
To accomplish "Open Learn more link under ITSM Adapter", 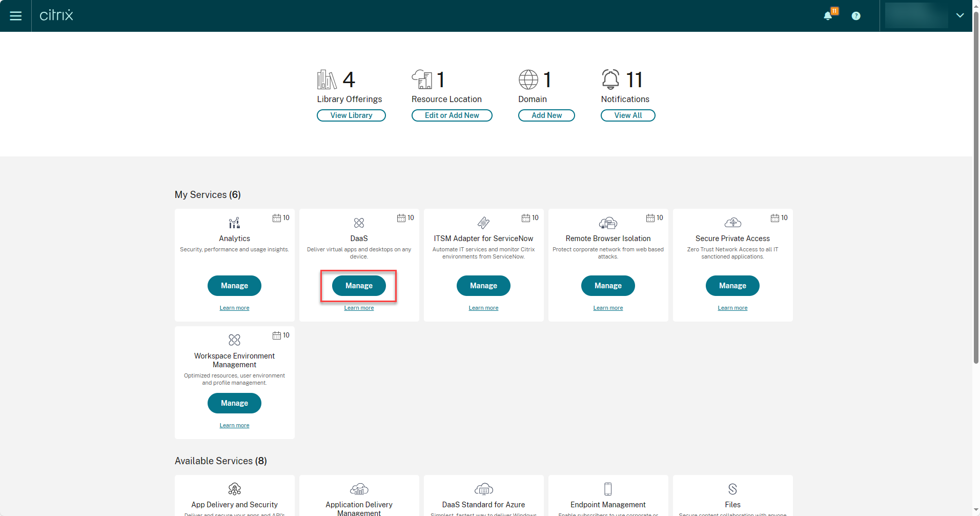I will point(483,308).
